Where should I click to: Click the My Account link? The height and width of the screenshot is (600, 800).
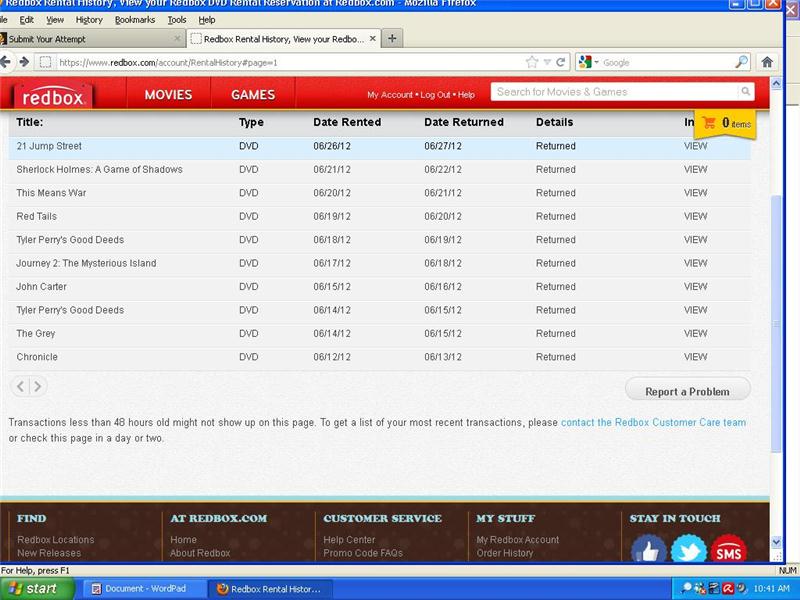(x=390, y=95)
